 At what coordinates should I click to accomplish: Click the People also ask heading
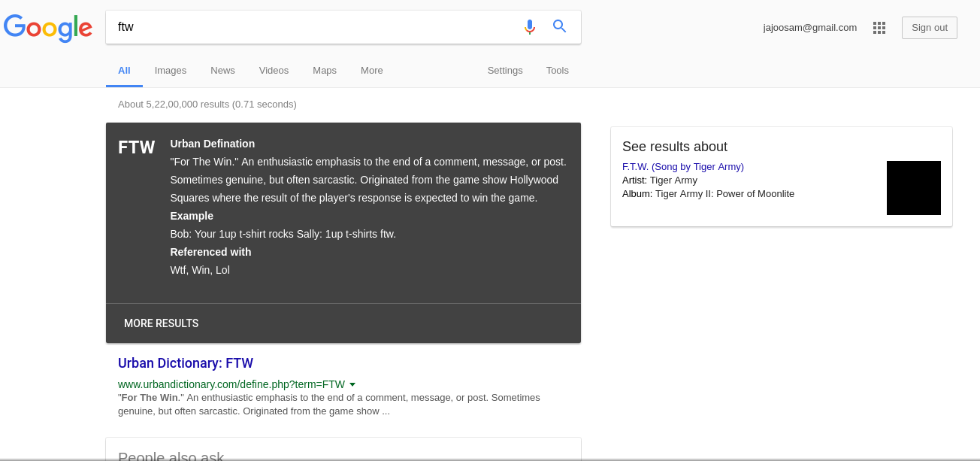pyautogui.click(x=171, y=456)
